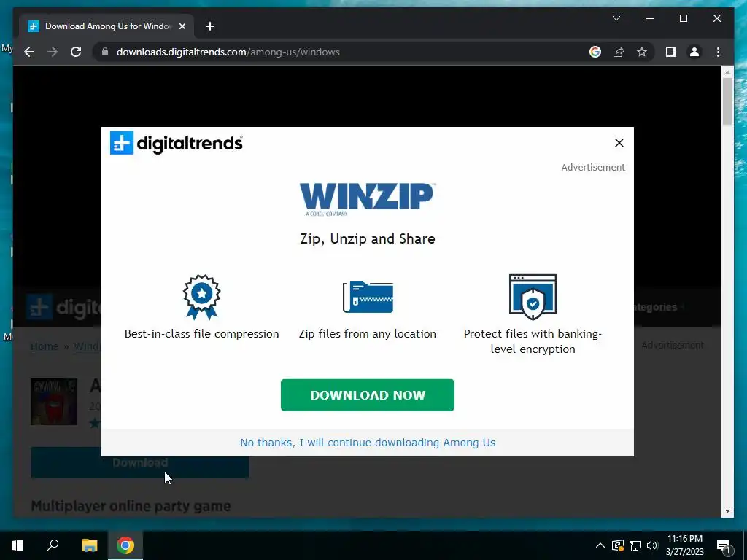The image size is (747, 560).
Task: Select the Download Among Us tab
Action: 107,26
